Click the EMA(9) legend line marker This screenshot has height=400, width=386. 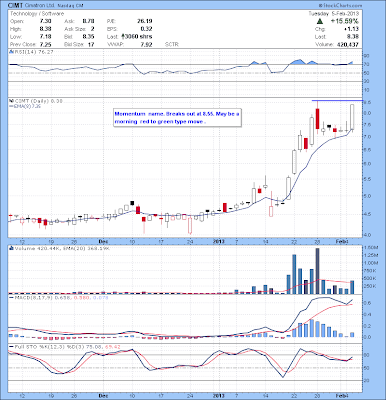pyautogui.click(x=11, y=106)
